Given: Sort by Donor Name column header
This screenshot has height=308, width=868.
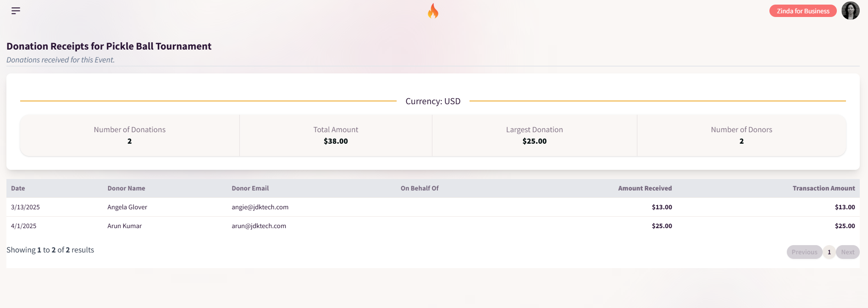Looking at the screenshot, I should pyautogui.click(x=126, y=188).
